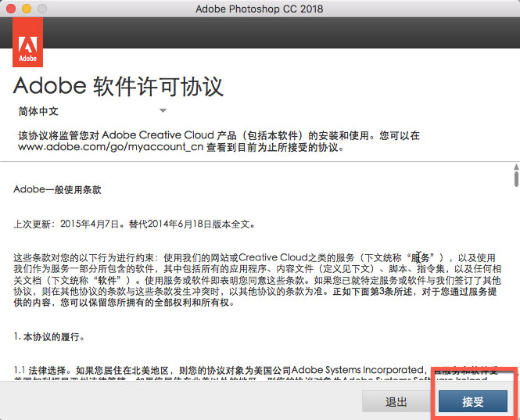The height and width of the screenshot is (420, 520).
Task: Click the '1.1 法律选择' paragraph start
Action: (42, 370)
